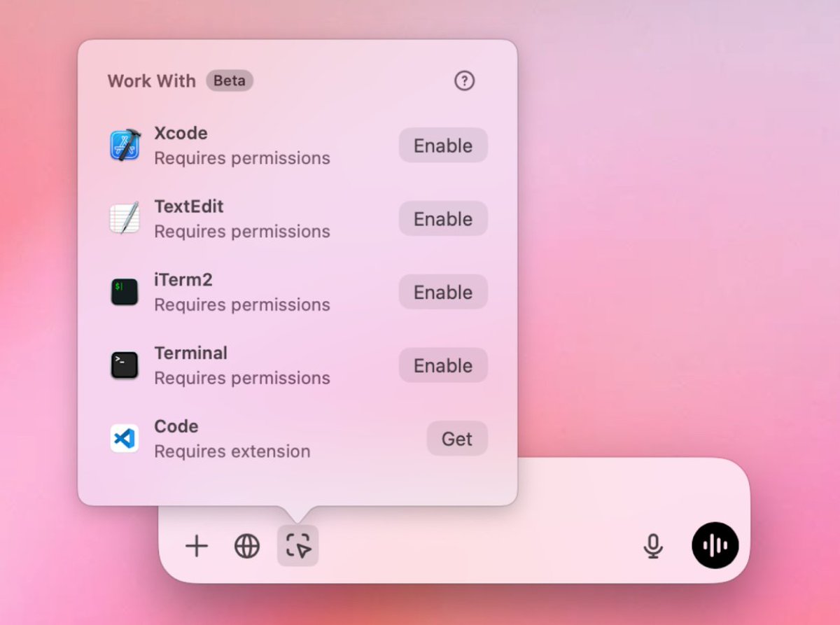
Task: Click the "Work With" heading text
Action: (151, 81)
